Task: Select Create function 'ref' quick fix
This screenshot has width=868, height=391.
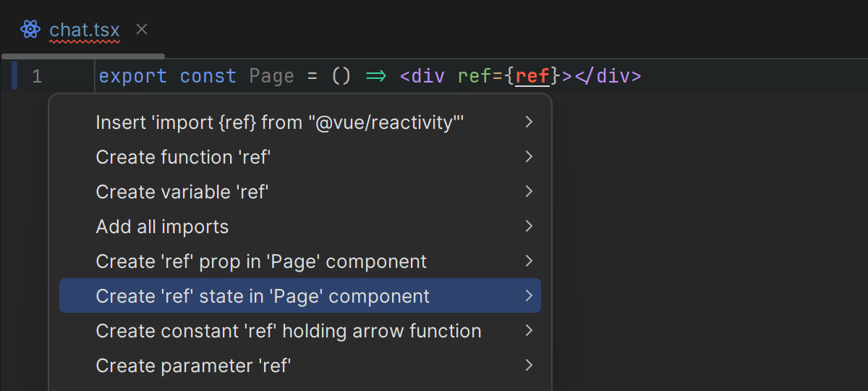Action: pos(183,157)
